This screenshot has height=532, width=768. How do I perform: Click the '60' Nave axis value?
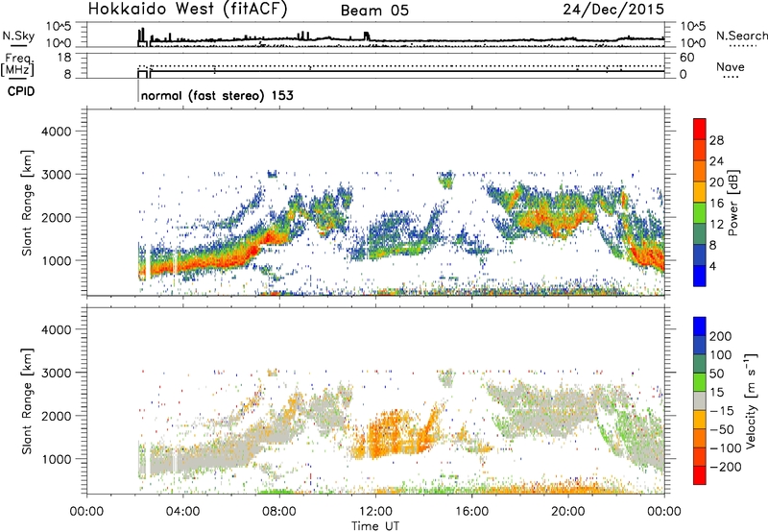point(687,58)
